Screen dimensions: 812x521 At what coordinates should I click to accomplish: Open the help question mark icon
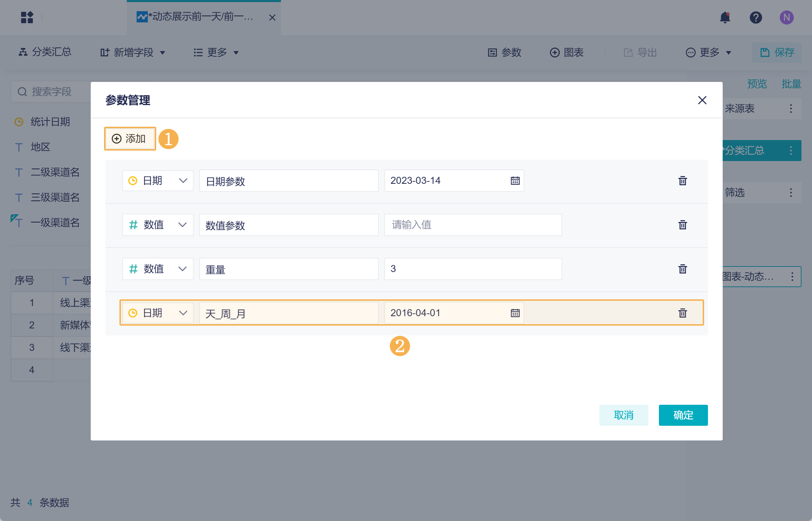point(756,18)
